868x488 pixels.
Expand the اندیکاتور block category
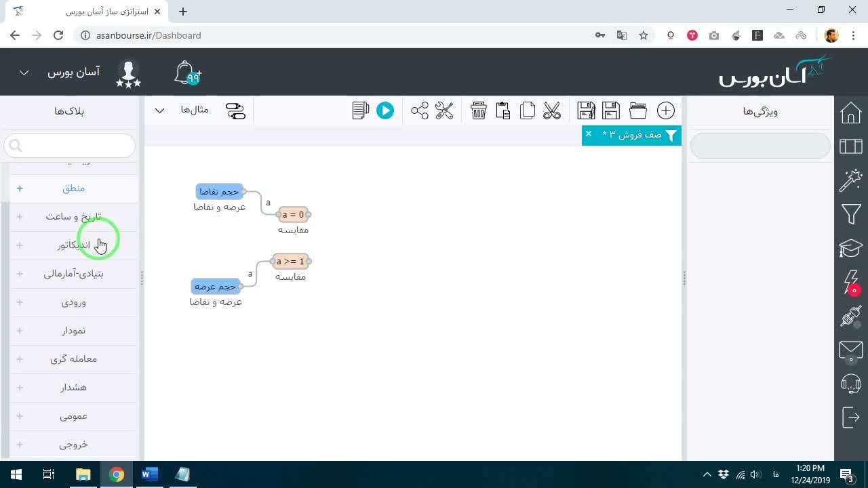tap(73, 245)
